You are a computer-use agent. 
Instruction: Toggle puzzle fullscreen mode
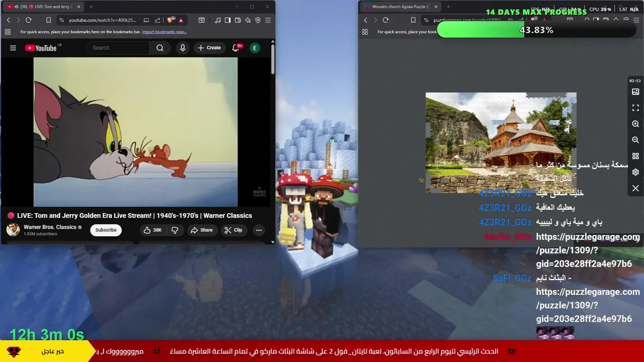[635, 108]
